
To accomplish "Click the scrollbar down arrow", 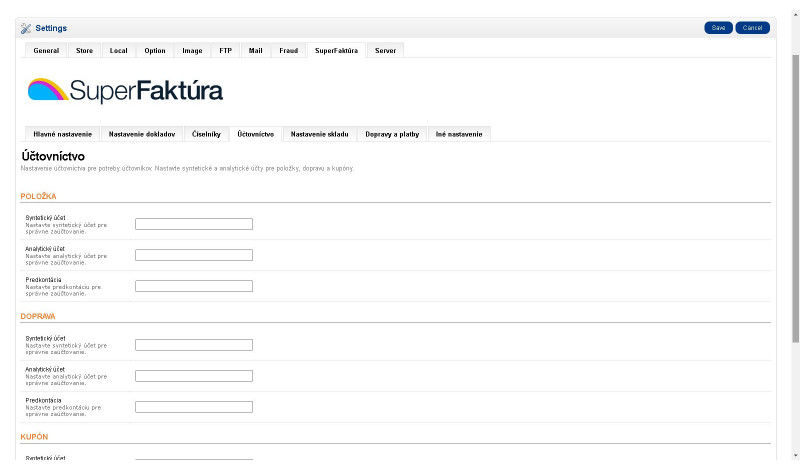I will pyautogui.click(x=795, y=456).
